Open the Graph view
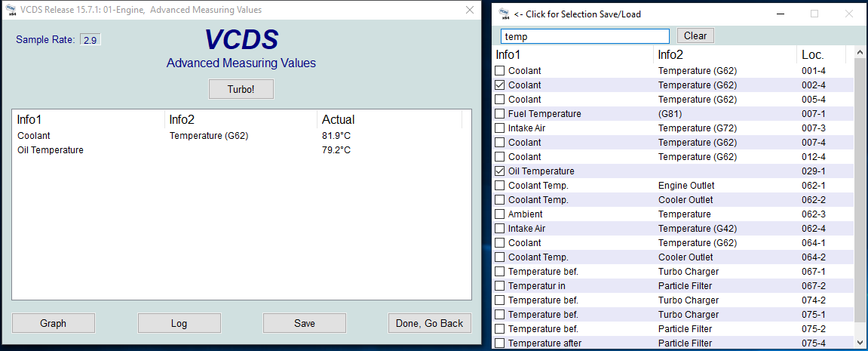 (x=53, y=323)
